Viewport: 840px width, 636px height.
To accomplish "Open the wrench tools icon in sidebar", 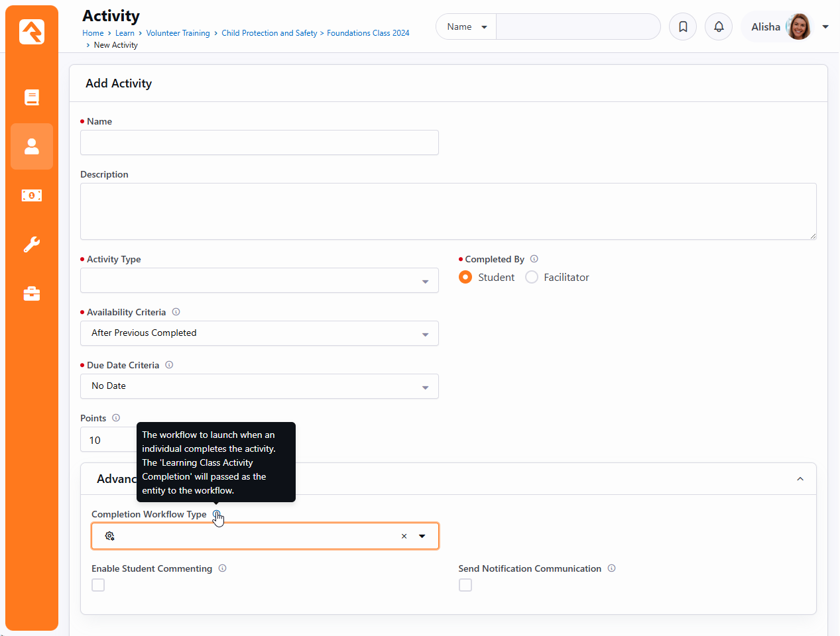I will 32,244.
